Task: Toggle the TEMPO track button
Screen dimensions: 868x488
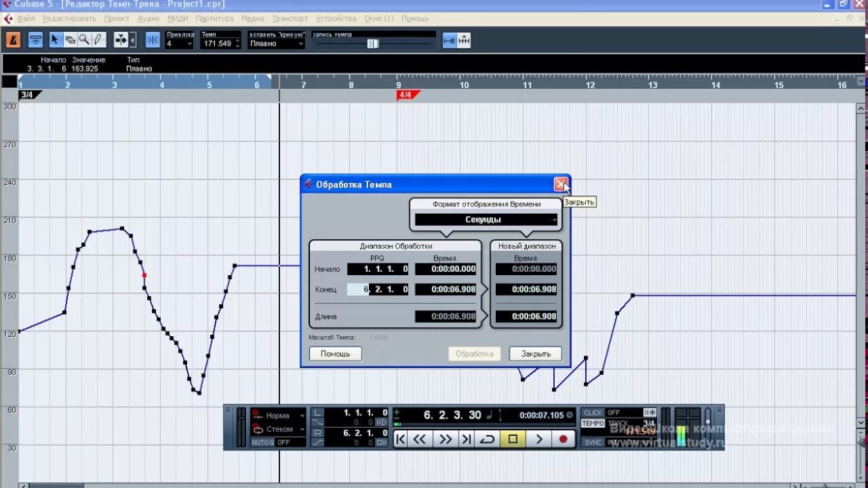Action: click(x=593, y=423)
